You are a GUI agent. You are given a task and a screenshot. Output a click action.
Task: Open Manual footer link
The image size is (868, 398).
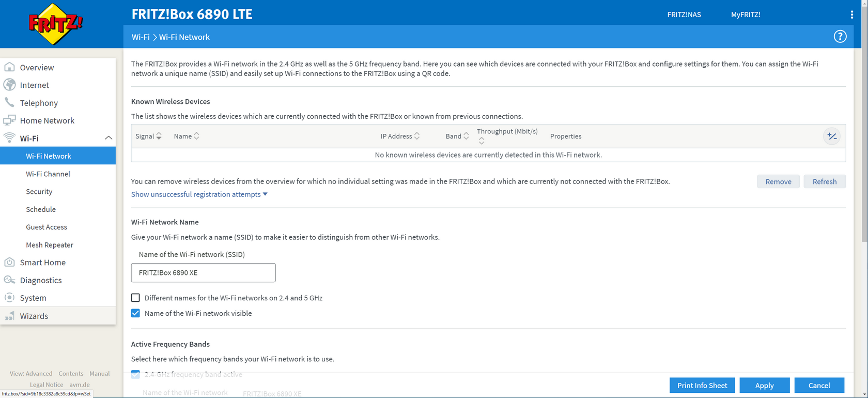click(x=100, y=373)
